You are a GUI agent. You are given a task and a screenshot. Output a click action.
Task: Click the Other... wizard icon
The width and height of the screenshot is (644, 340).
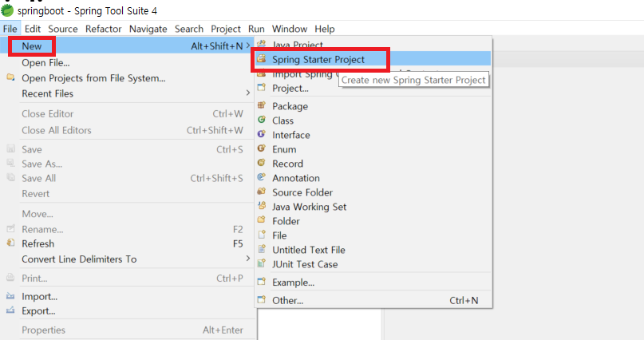261,300
